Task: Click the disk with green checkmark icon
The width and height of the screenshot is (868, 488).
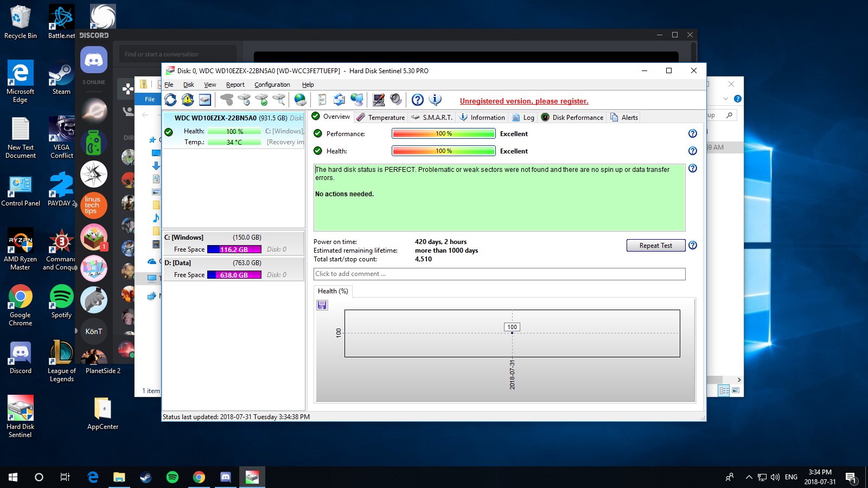Action: (261, 100)
